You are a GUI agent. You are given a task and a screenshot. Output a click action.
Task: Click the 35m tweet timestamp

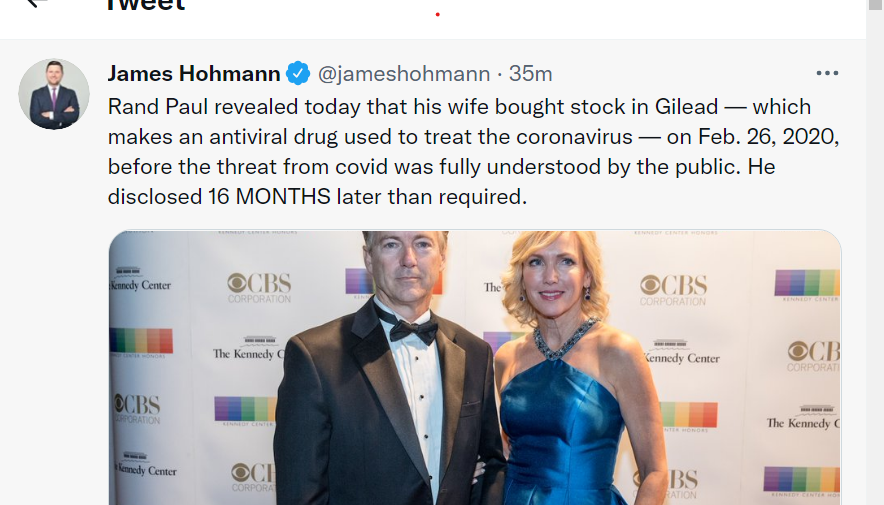tap(531, 73)
